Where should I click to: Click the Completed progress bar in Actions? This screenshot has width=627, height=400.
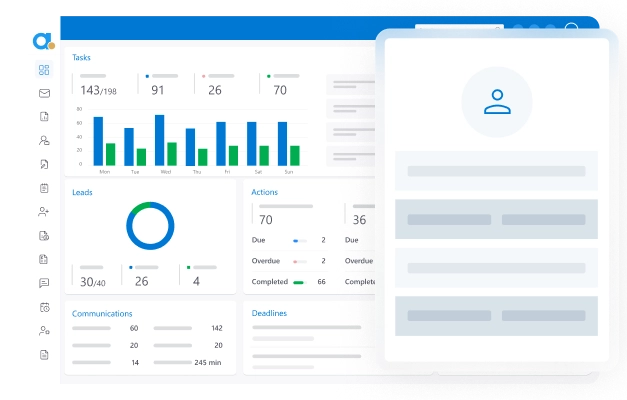pyautogui.click(x=298, y=282)
